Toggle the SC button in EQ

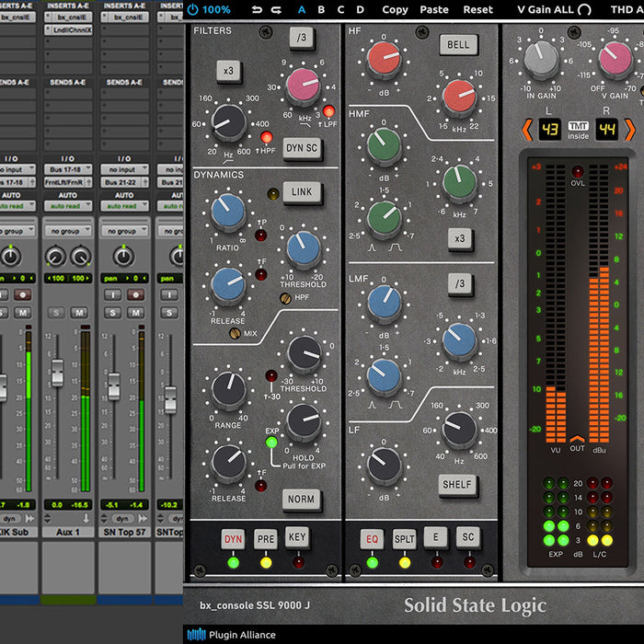click(x=468, y=537)
